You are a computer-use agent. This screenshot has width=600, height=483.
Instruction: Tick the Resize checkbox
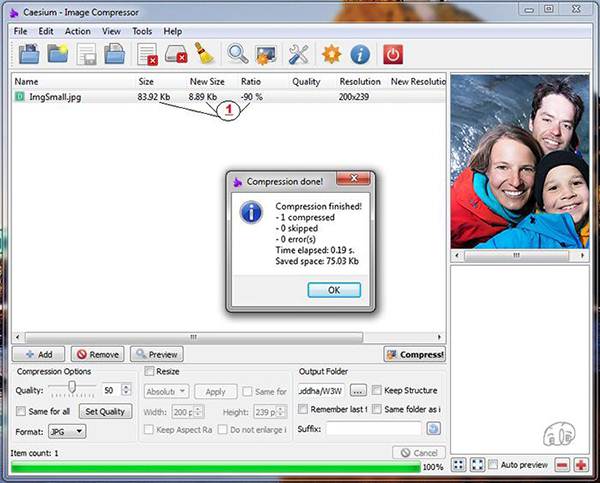(149, 371)
